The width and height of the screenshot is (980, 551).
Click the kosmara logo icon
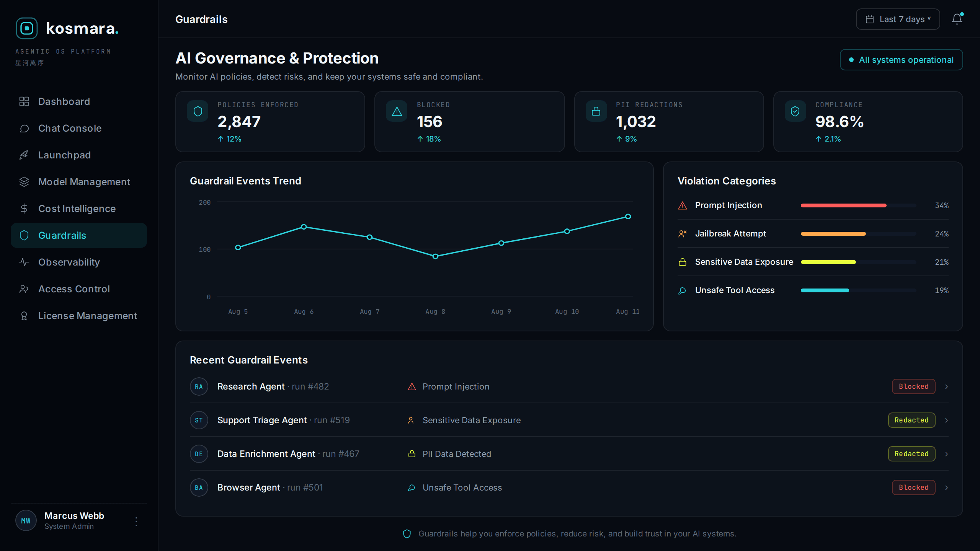click(x=26, y=28)
